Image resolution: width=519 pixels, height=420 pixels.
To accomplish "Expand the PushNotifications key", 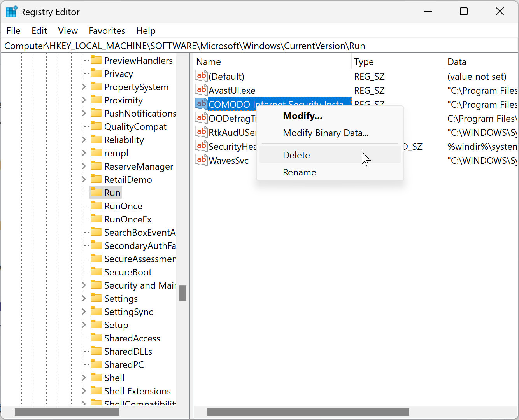I will pos(84,113).
